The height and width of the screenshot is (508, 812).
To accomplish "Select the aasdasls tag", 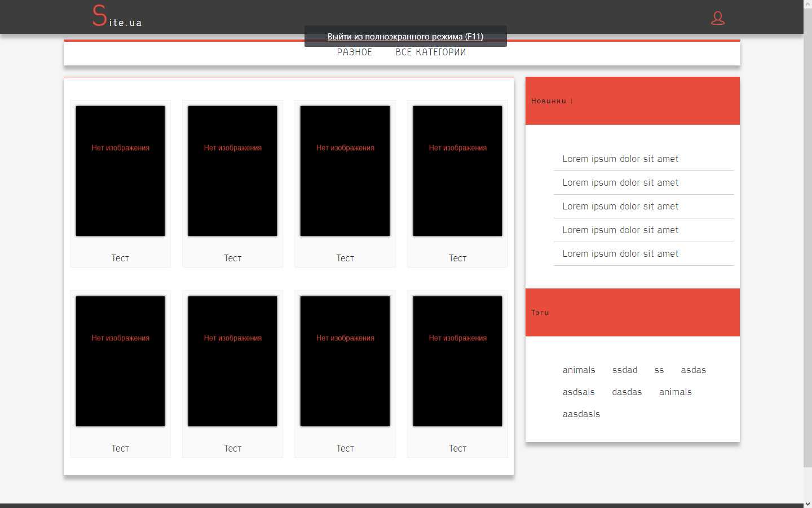I will (581, 414).
